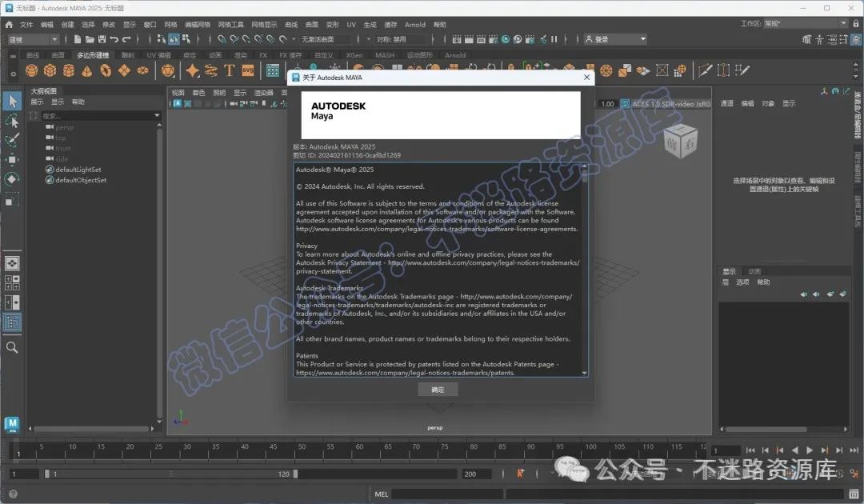This screenshot has width=864, height=504.
Task: Open the help line question icon
Action: tap(14, 494)
